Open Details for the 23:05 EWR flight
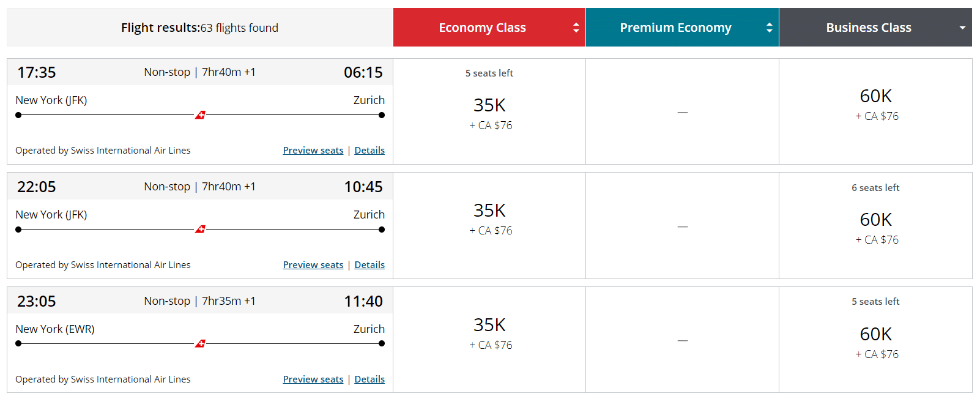 point(369,379)
